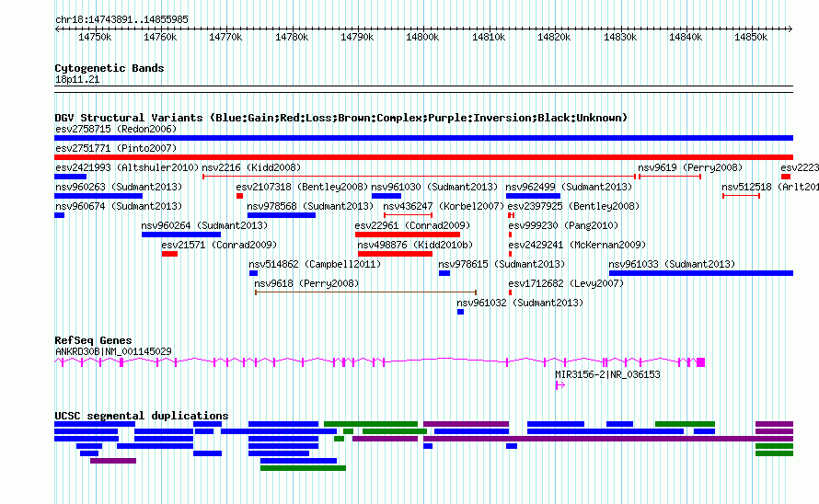The image size is (819, 504).
Task: Select the esv999230 (Pang2010) label
Action: [563, 225]
